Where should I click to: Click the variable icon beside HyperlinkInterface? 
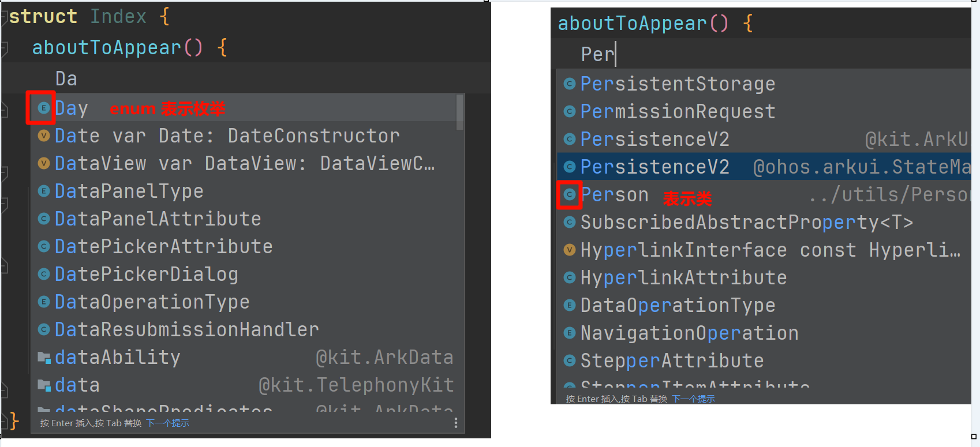pyautogui.click(x=570, y=250)
